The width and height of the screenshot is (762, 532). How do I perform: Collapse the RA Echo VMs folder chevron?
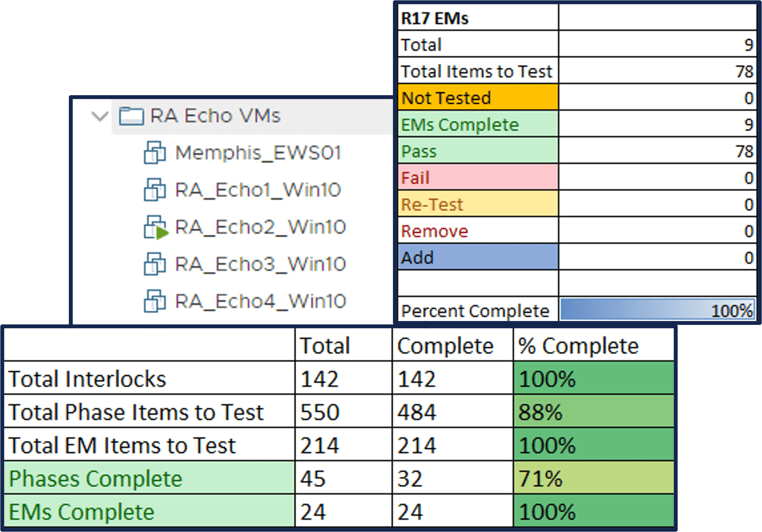pyautogui.click(x=100, y=116)
